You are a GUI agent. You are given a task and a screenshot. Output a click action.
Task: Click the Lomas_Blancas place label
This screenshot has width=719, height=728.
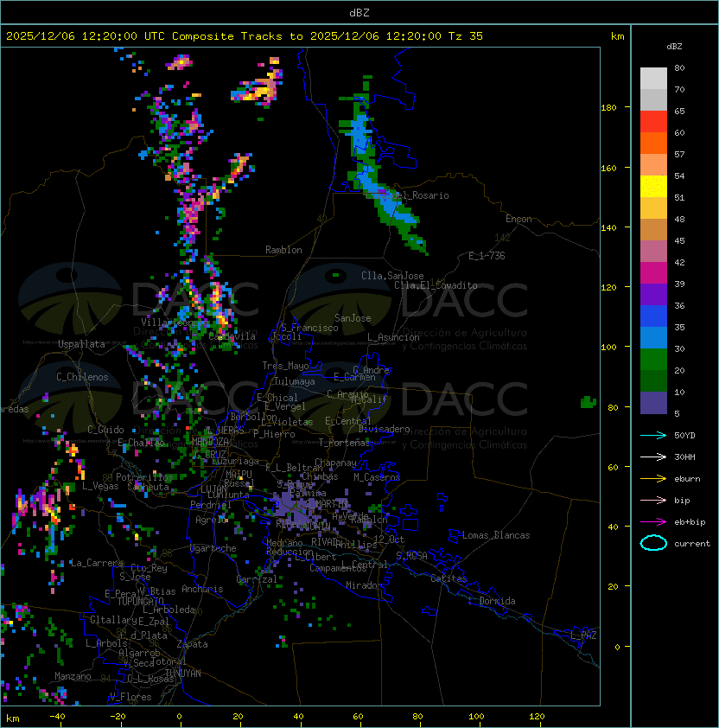(x=496, y=535)
